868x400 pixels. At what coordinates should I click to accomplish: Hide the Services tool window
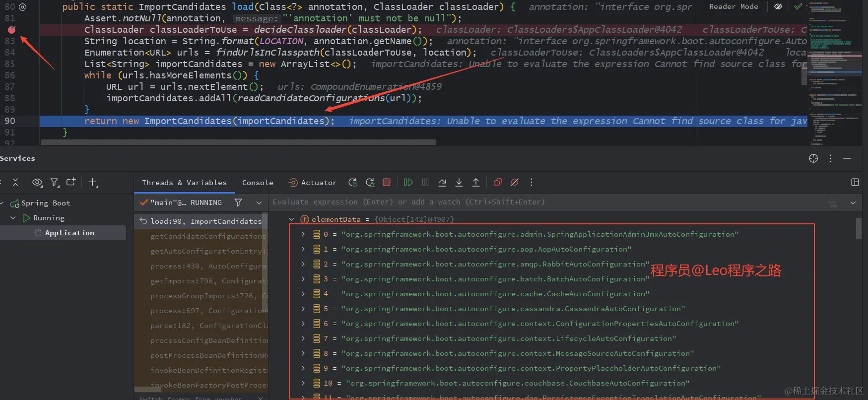coord(847,158)
